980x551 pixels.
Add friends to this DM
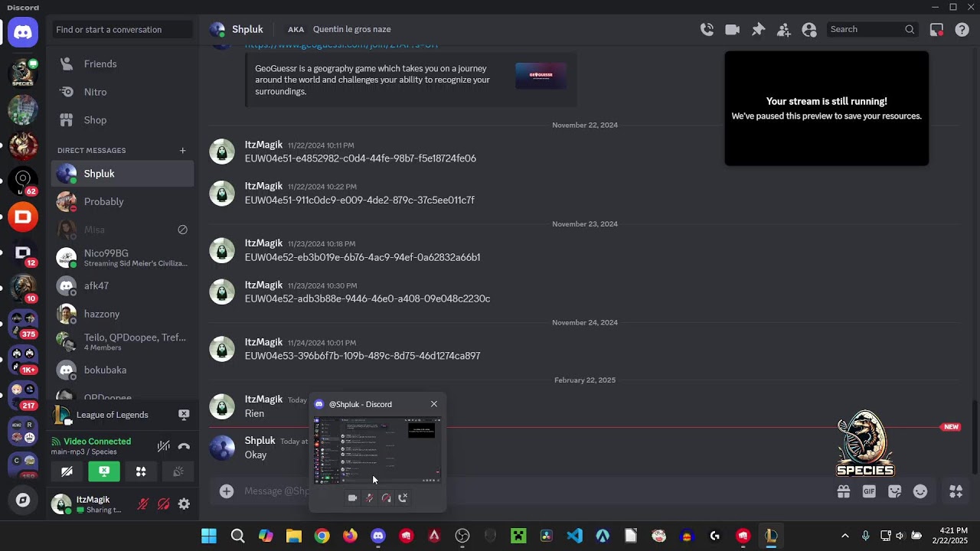click(x=783, y=29)
